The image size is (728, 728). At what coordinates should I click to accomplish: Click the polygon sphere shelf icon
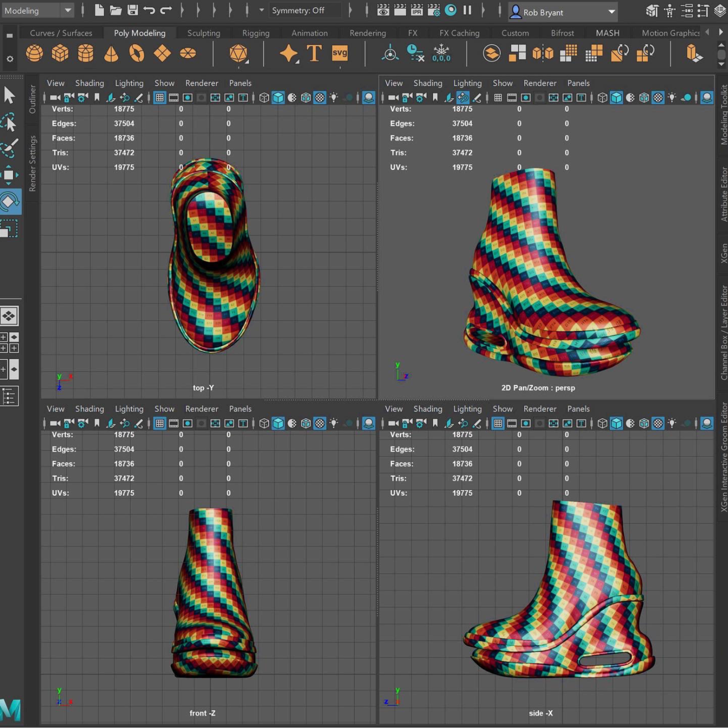pos(34,53)
